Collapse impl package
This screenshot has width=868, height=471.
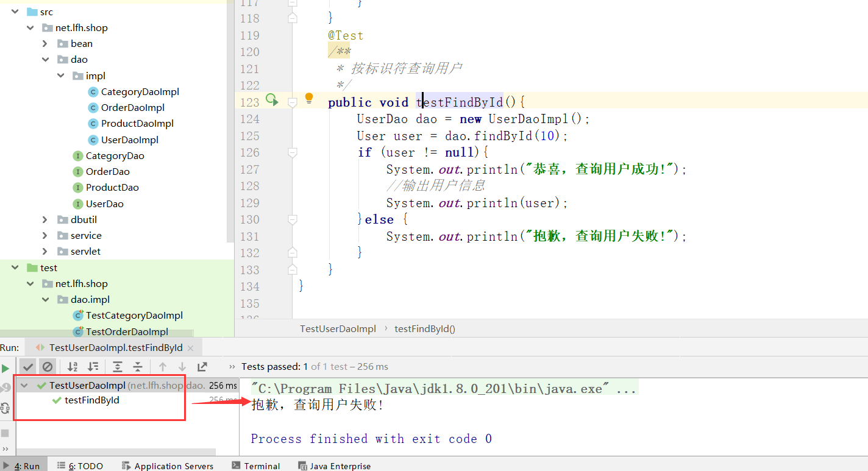tap(60, 76)
